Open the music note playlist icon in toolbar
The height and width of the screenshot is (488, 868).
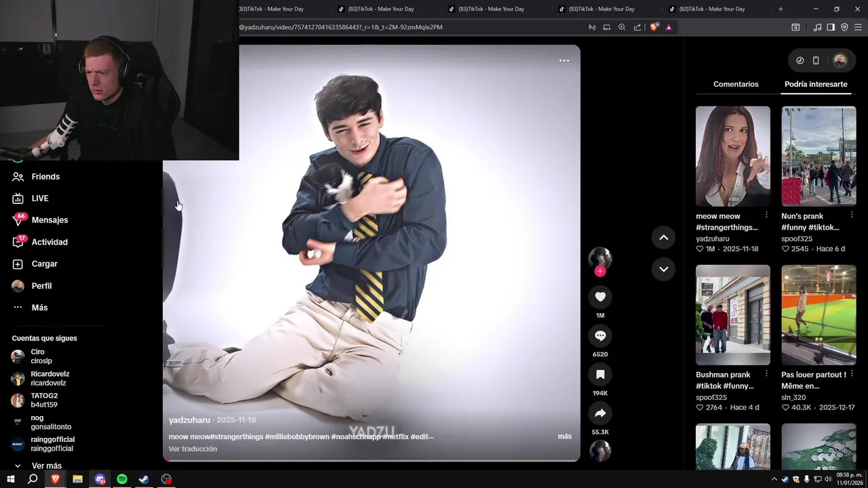click(x=817, y=27)
